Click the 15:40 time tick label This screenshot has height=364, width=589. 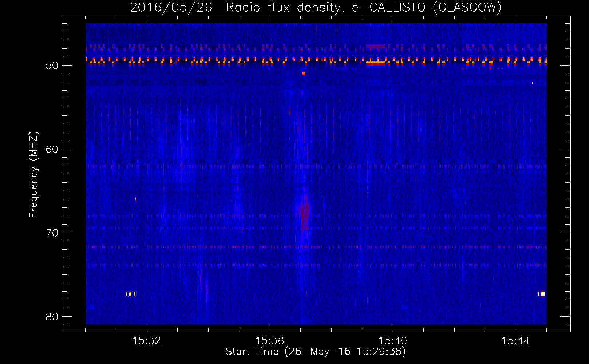393,341
